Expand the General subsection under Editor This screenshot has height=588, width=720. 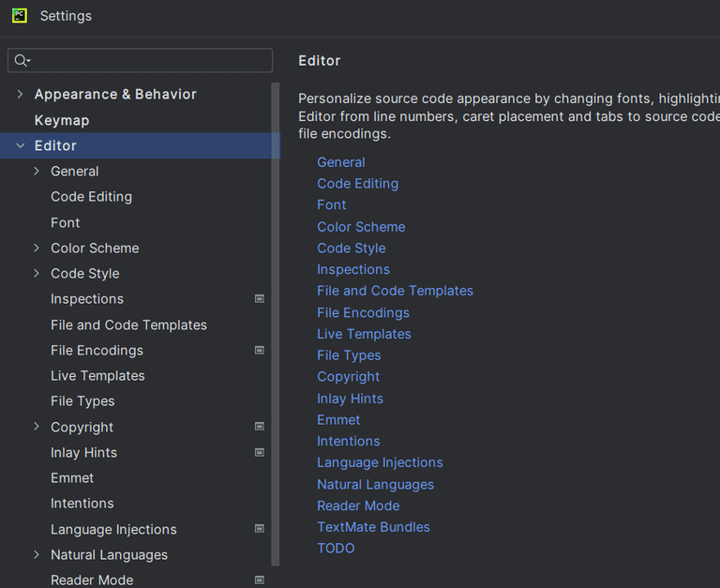click(37, 172)
